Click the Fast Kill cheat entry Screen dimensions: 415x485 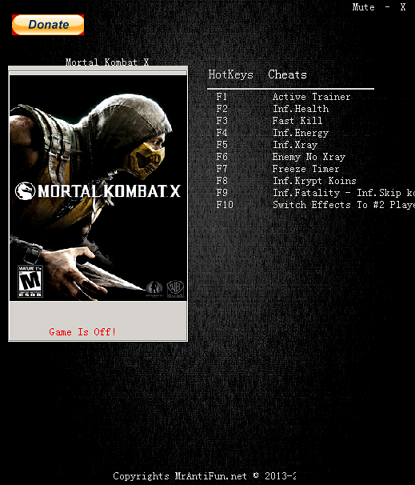pos(297,121)
